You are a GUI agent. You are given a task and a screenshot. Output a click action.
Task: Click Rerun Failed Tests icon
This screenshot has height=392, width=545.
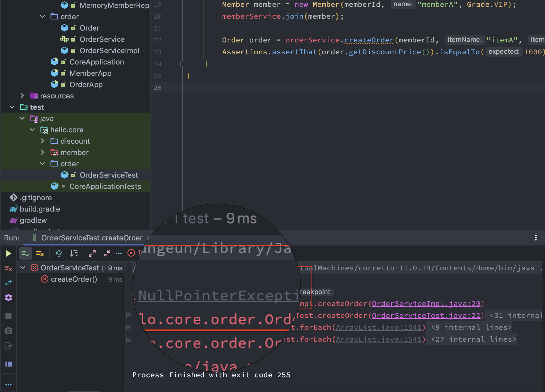[x=8, y=268]
